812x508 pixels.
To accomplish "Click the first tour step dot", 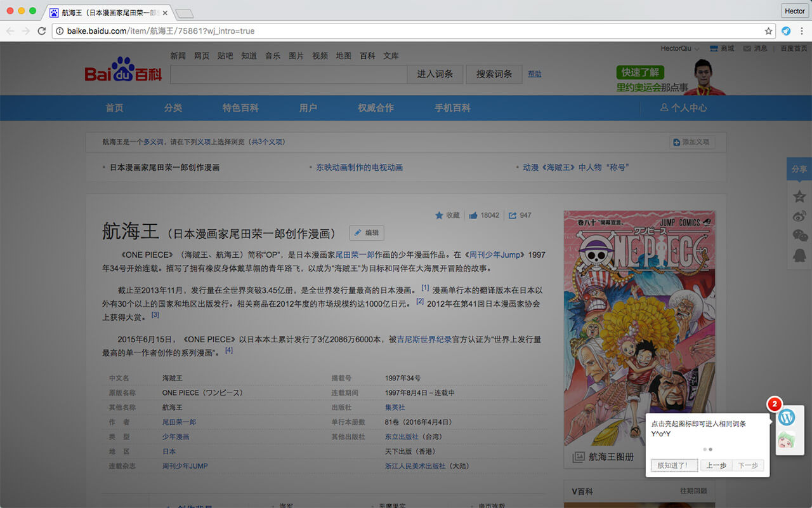I will [705, 449].
